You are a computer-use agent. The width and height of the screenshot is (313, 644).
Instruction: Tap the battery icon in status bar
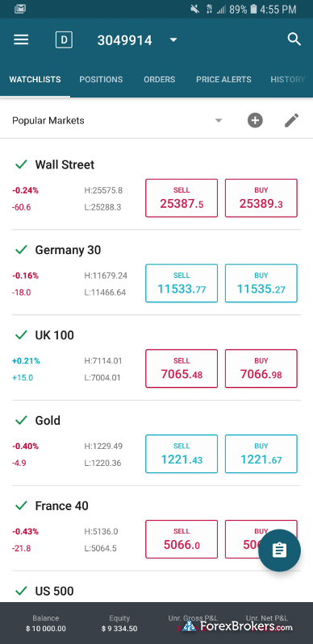[x=254, y=9]
